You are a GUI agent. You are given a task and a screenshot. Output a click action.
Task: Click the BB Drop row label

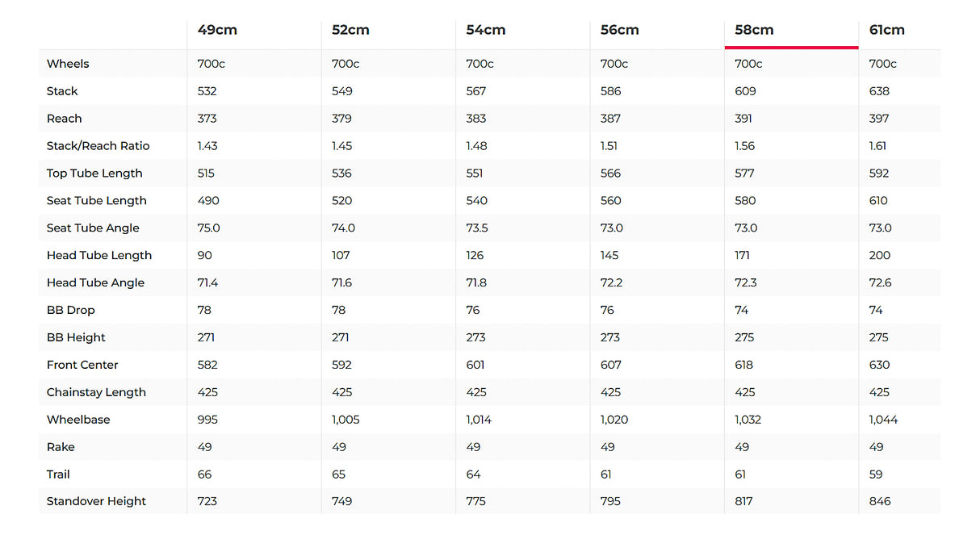click(70, 310)
